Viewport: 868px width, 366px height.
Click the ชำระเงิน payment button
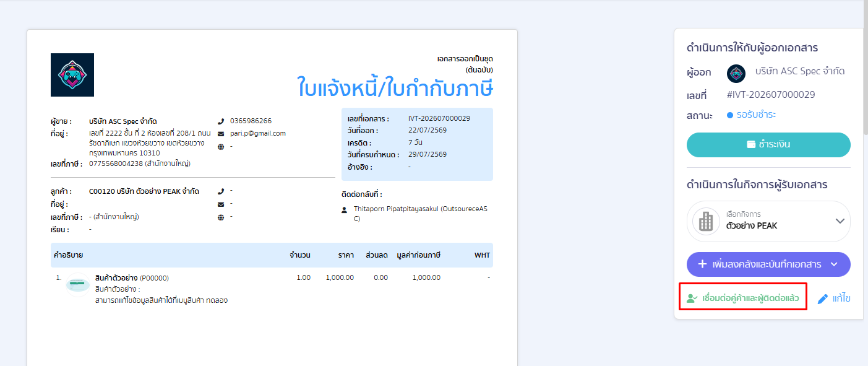click(x=768, y=144)
